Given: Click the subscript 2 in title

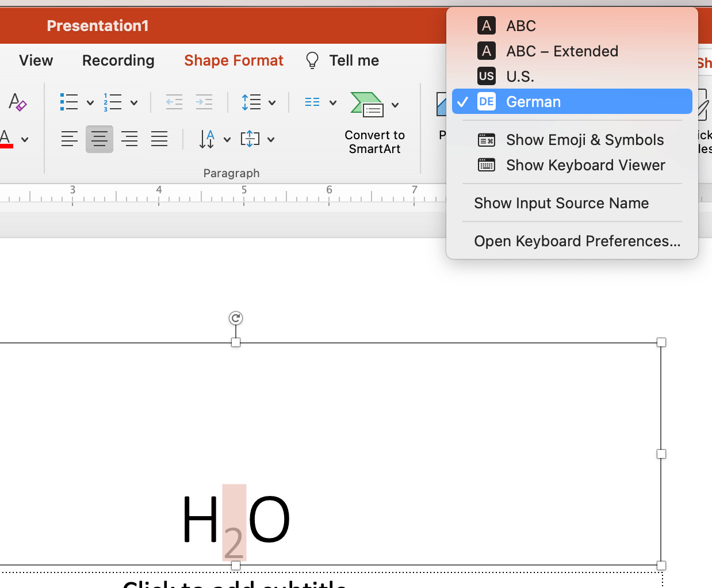Looking at the screenshot, I should (x=234, y=542).
